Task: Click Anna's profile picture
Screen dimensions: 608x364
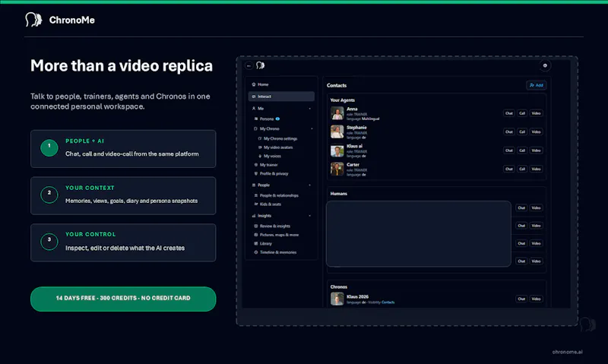Action: point(337,113)
